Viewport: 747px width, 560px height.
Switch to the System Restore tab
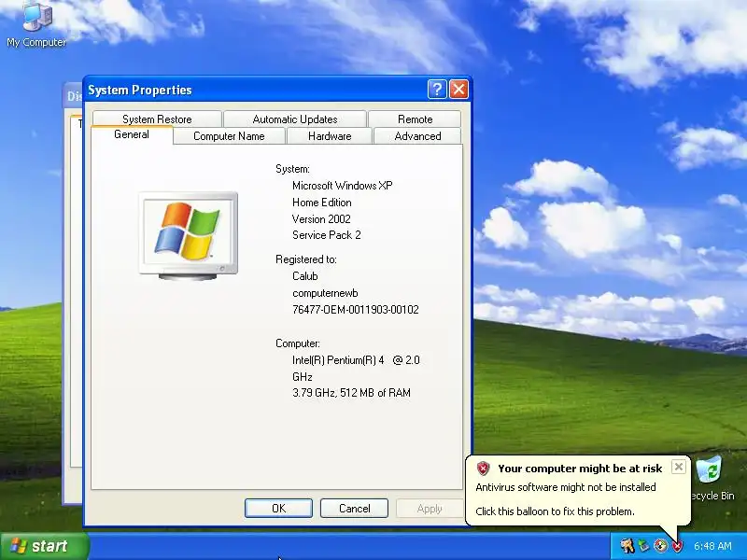(157, 119)
